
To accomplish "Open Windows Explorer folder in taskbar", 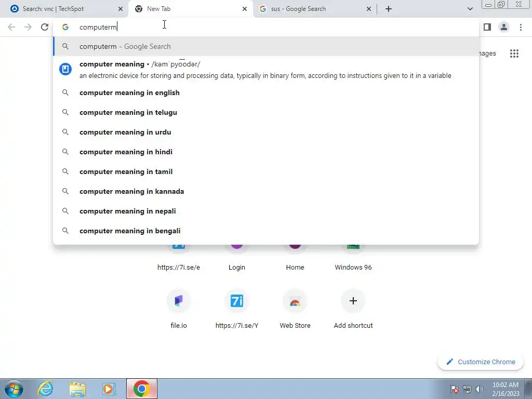I will pos(77,389).
